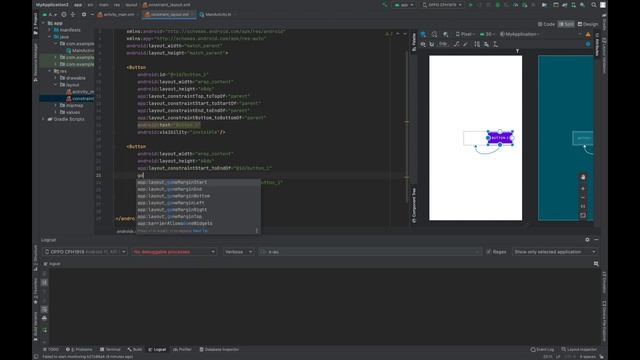Switch editor to Code view
640x360 pixels.
(x=546, y=24)
